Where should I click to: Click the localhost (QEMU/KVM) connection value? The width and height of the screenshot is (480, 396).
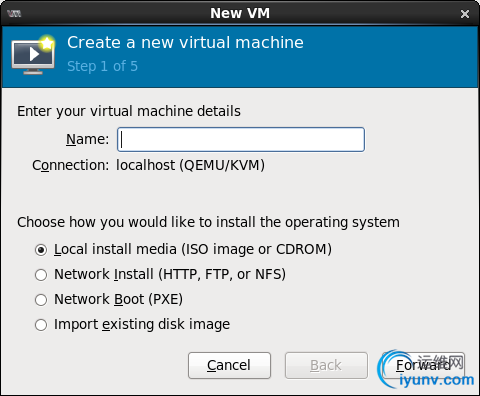coord(190,165)
